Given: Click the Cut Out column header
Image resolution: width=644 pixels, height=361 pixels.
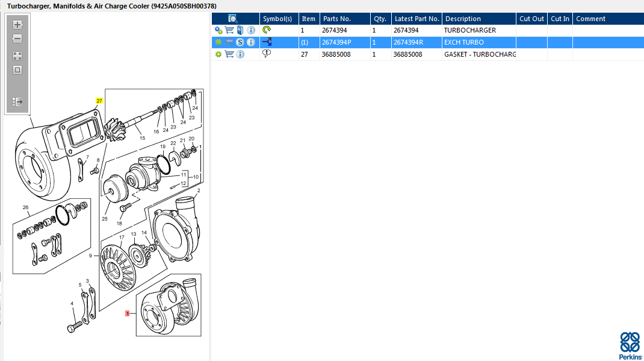Looking at the screenshot, I should pos(531,19).
